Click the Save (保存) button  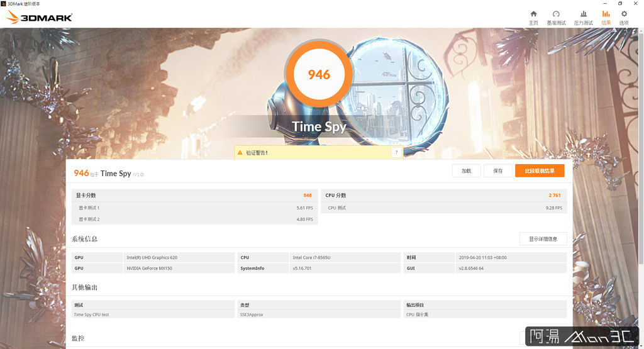(x=498, y=171)
